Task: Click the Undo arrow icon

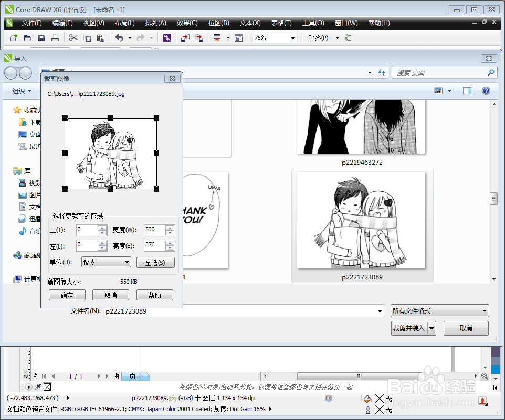Action: click(x=120, y=38)
